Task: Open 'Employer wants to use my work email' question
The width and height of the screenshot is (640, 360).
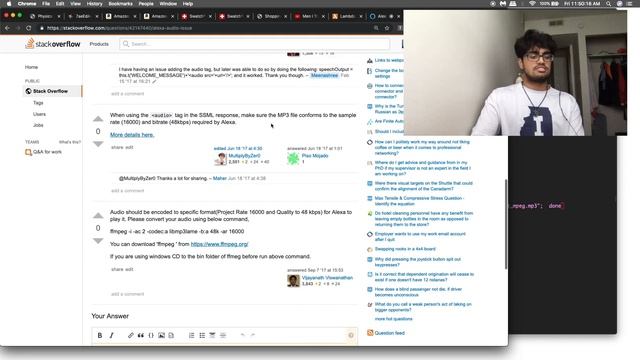Action: coord(420,237)
